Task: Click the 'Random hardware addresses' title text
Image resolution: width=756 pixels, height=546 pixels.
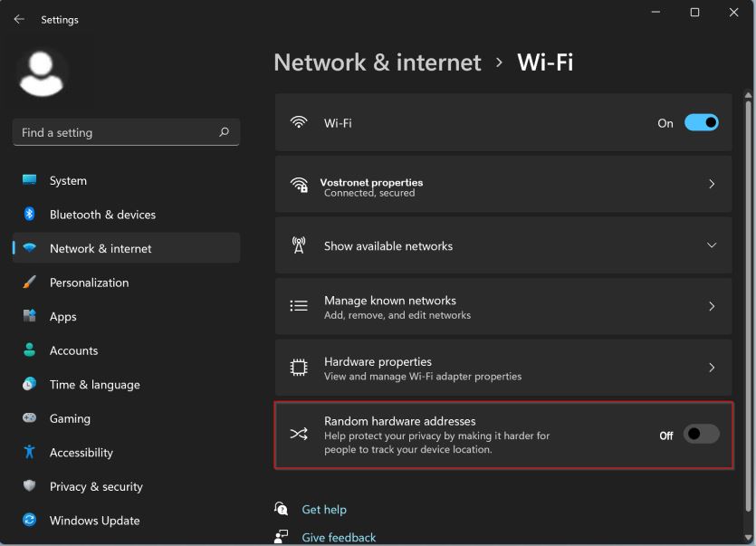Action: (399, 421)
